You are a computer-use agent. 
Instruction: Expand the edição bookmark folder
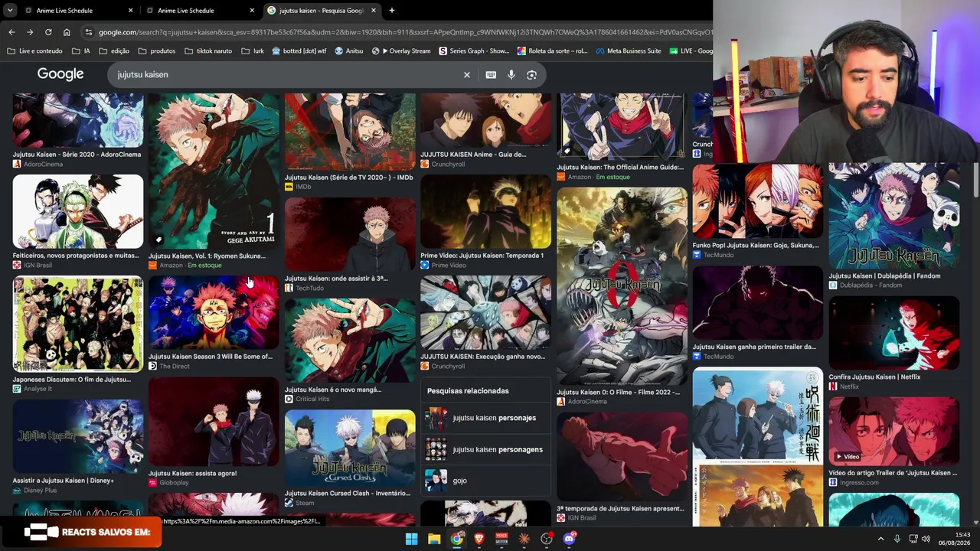114,51
